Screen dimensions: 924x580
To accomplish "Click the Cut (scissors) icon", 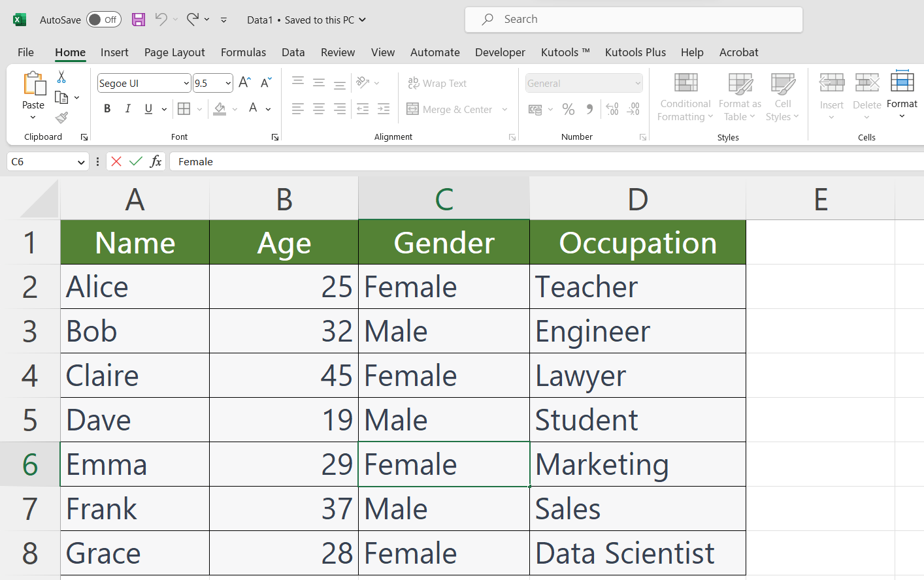I will 61,76.
